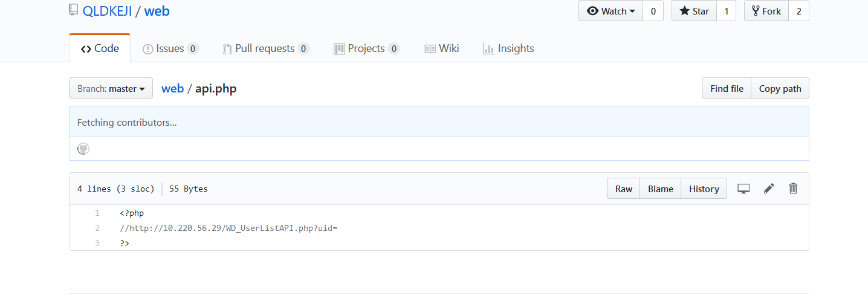
Task: Select line number 3
Action: click(97, 243)
